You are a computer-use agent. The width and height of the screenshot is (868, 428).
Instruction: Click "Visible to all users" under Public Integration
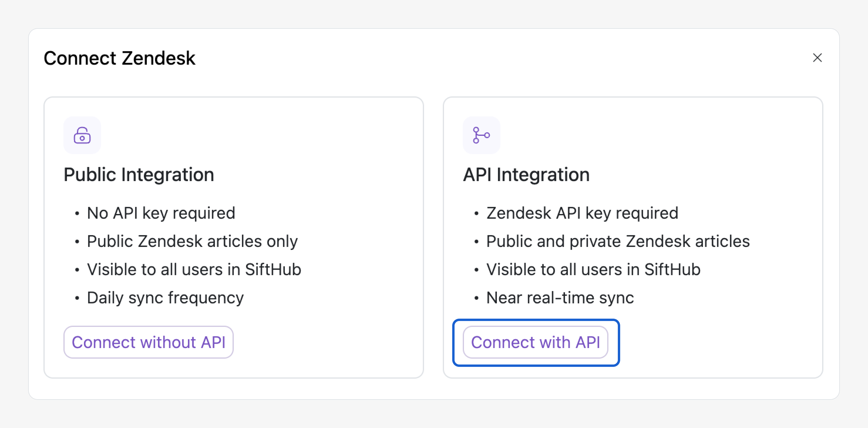pyautogui.click(x=194, y=270)
